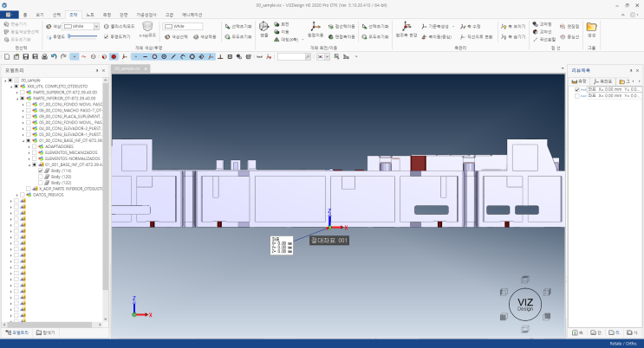Click the circle snap toolbar icon
644x348 pixels.
[155, 56]
